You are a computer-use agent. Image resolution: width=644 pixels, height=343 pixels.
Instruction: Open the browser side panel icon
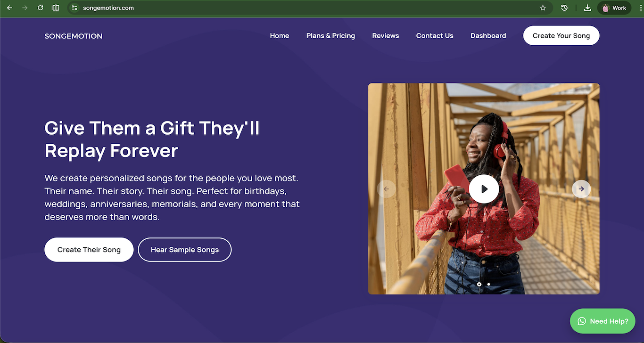tap(56, 8)
